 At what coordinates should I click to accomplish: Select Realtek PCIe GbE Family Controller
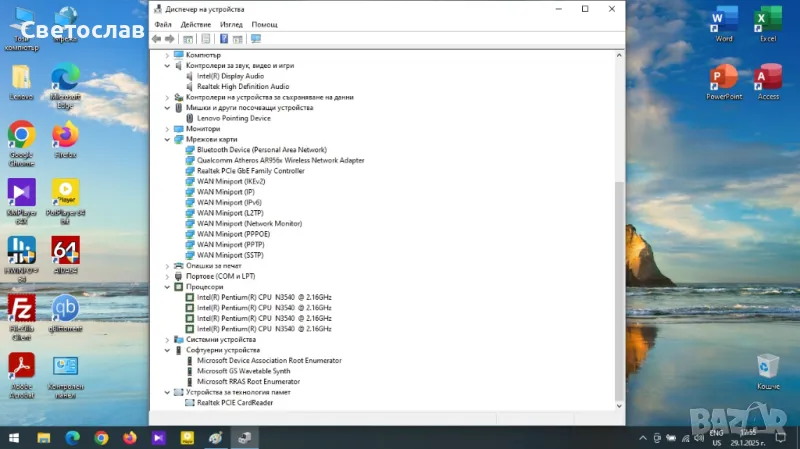coord(250,171)
